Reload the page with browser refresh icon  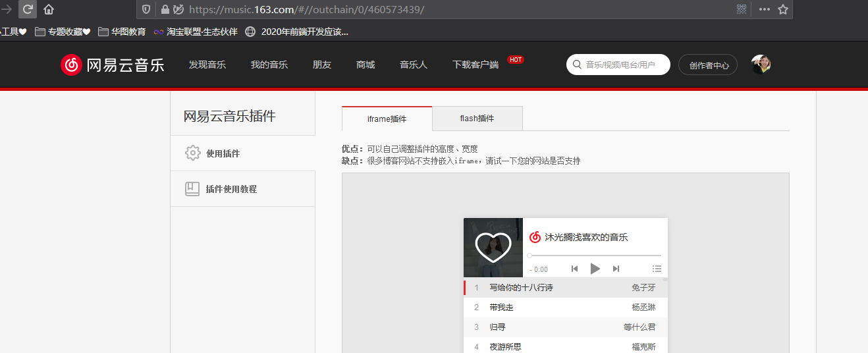(28, 9)
